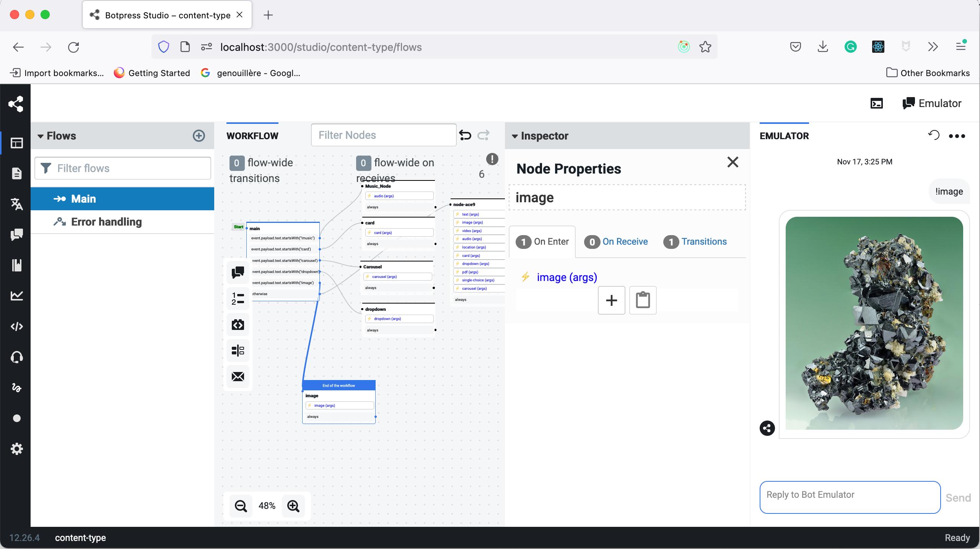Select the Error handling flow
Screen dimensions: 980x549
pyautogui.click(x=106, y=222)
